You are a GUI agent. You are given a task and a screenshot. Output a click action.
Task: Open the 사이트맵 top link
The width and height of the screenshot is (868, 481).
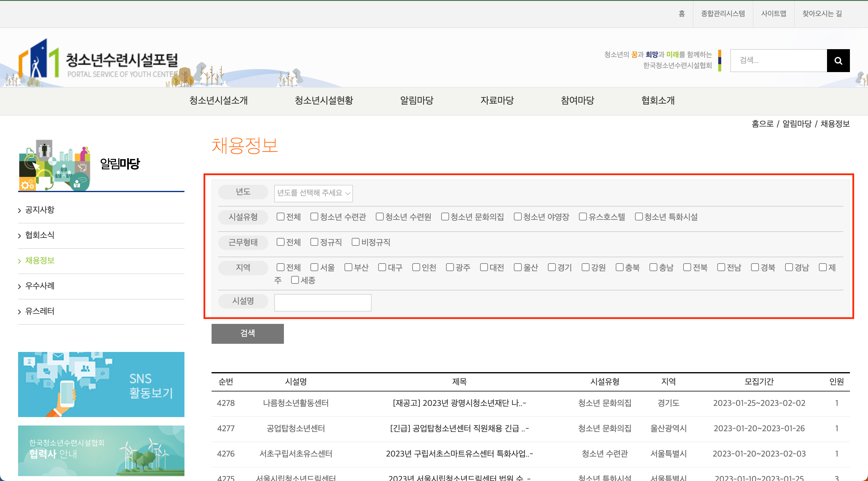pos(773,14)
